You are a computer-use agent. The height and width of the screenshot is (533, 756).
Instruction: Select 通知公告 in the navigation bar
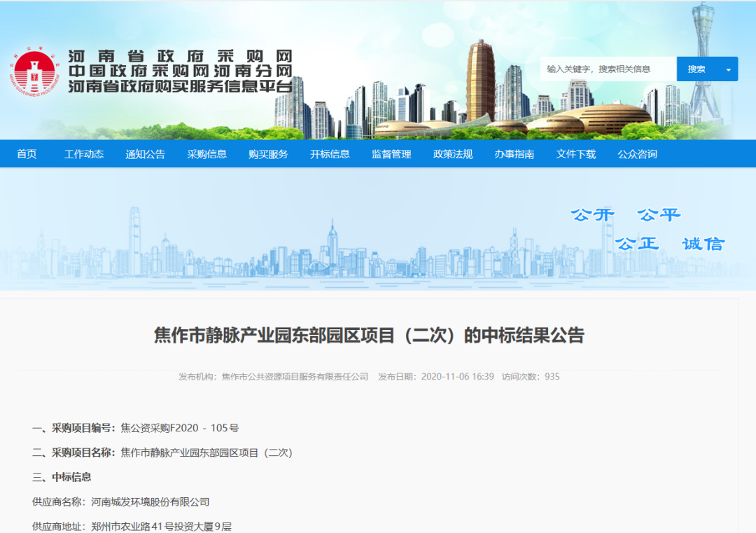point(146,154)
